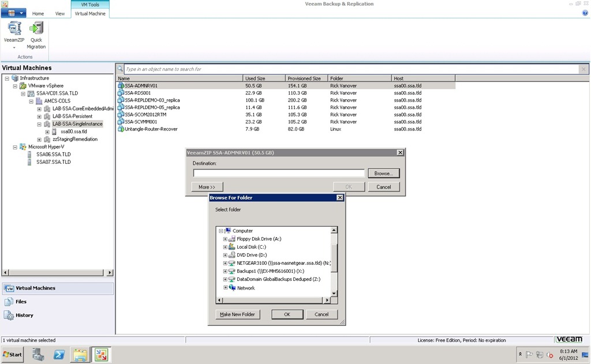Launch Server Manager from taskbar
The image size is (591, 364).
click(38, 355)
